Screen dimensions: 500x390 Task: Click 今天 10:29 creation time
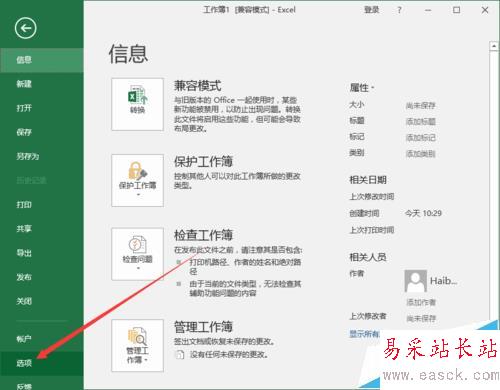click(x=423, y=213)
